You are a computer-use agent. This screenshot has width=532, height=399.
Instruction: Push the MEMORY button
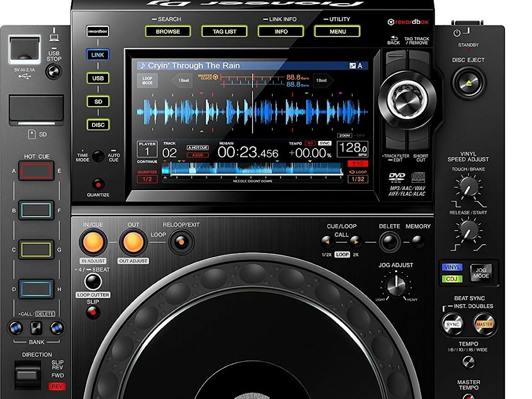click(418, 242)
